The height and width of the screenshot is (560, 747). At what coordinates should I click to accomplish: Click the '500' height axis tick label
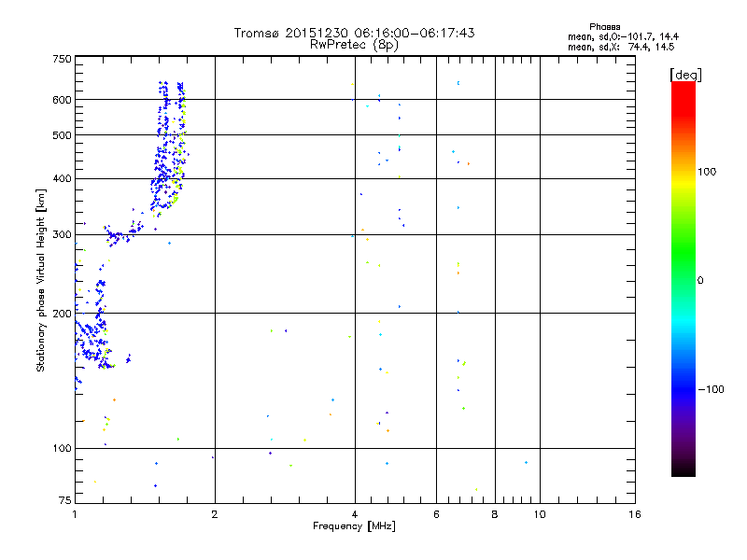[62, 135]
